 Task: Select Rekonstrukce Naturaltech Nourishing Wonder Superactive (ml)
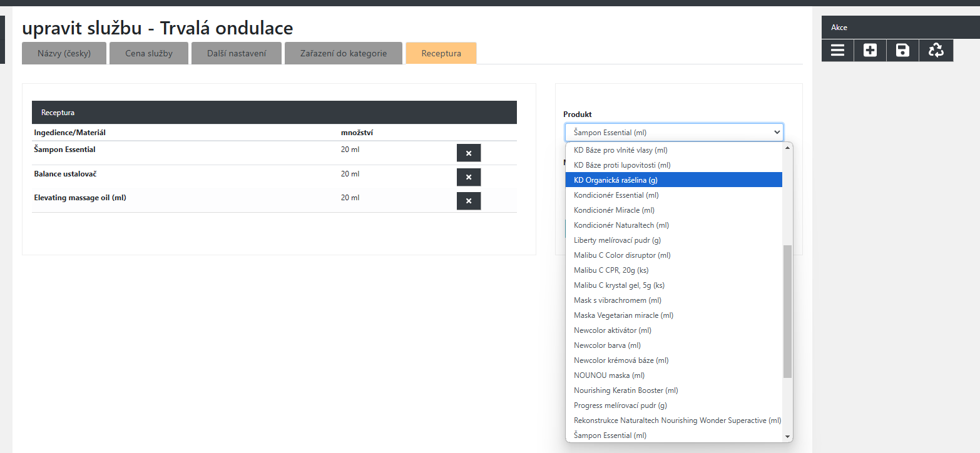[x=674, y=420]
